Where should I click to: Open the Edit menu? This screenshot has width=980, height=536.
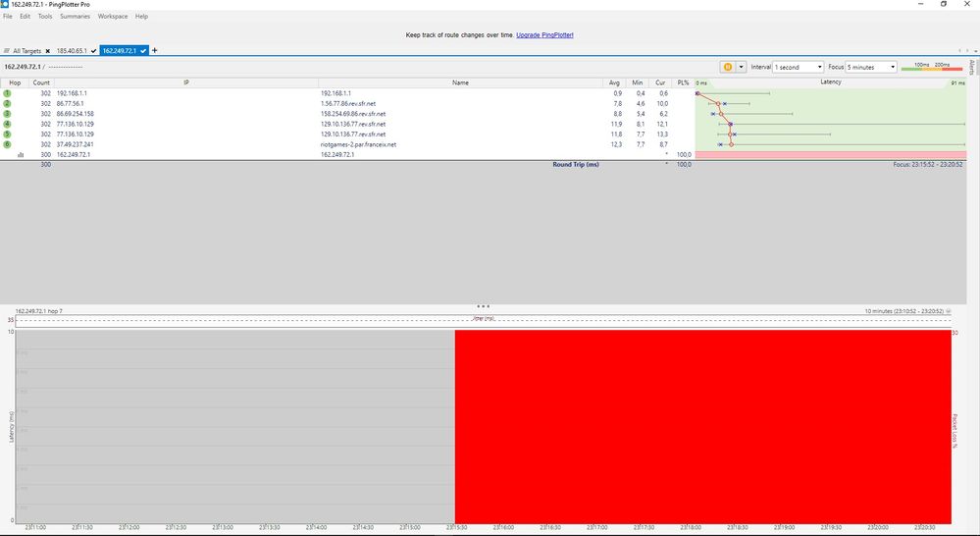(25, 17)
